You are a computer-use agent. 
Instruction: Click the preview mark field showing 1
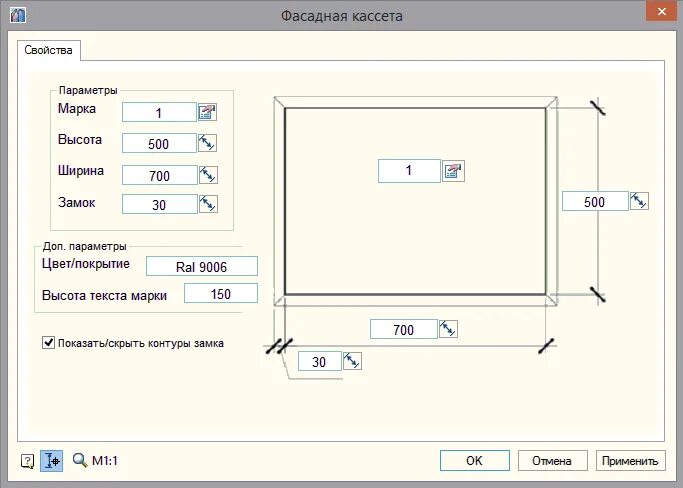[409, 171]
